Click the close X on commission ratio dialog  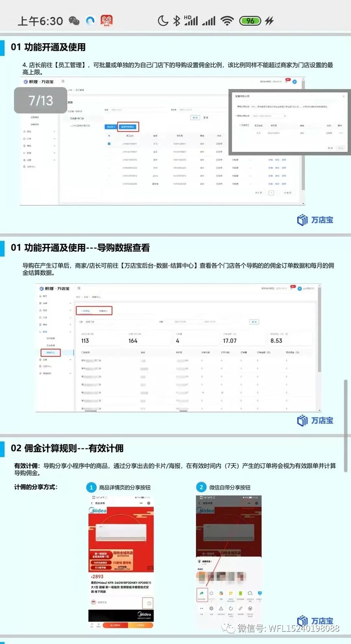tap(343, 96)
